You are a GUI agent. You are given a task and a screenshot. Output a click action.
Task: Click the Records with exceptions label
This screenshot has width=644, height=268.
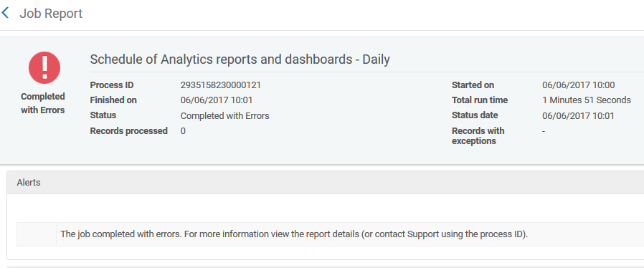tap(478, 136)
